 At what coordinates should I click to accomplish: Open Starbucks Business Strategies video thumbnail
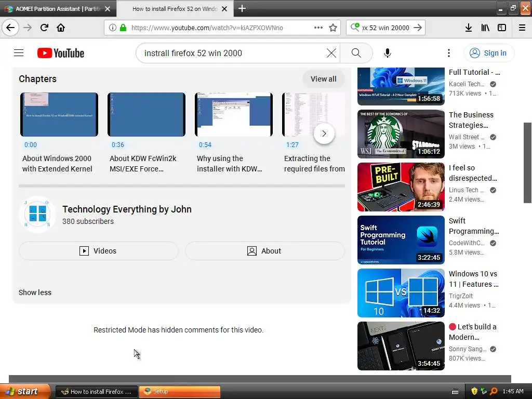click(401, 134)
